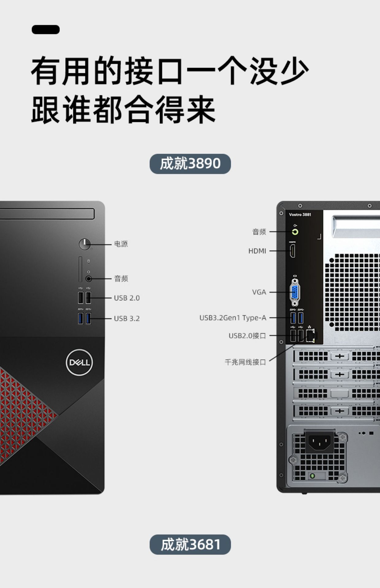
Task: Click the front blue USB 3.2 ports
Action: (x=85, y=318)
